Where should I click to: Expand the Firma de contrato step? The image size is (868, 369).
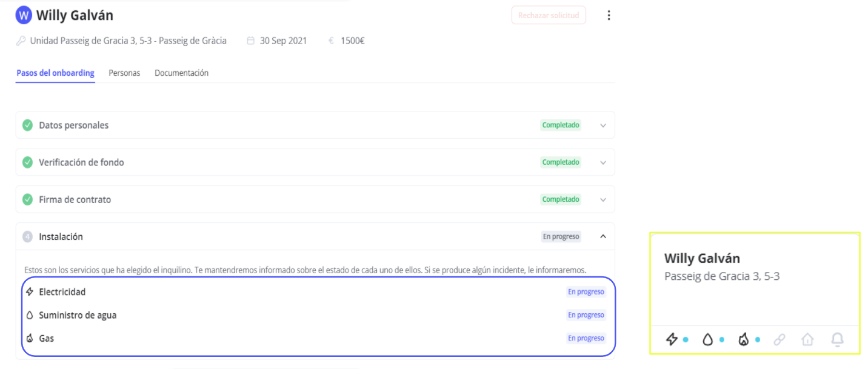pos(603,199)
